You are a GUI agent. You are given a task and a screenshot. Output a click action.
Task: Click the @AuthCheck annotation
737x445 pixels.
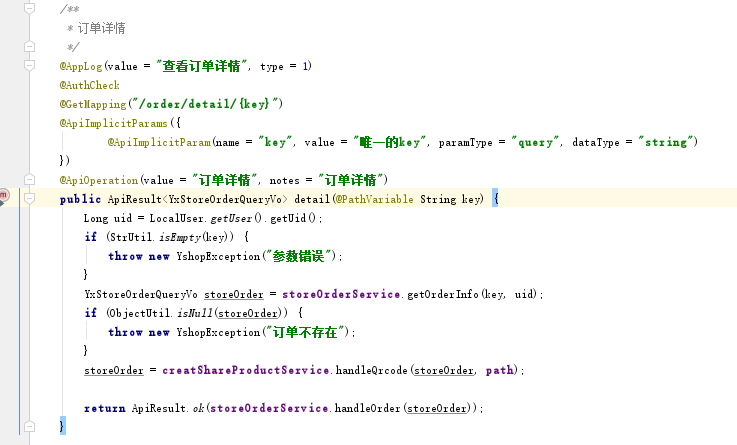89,85
